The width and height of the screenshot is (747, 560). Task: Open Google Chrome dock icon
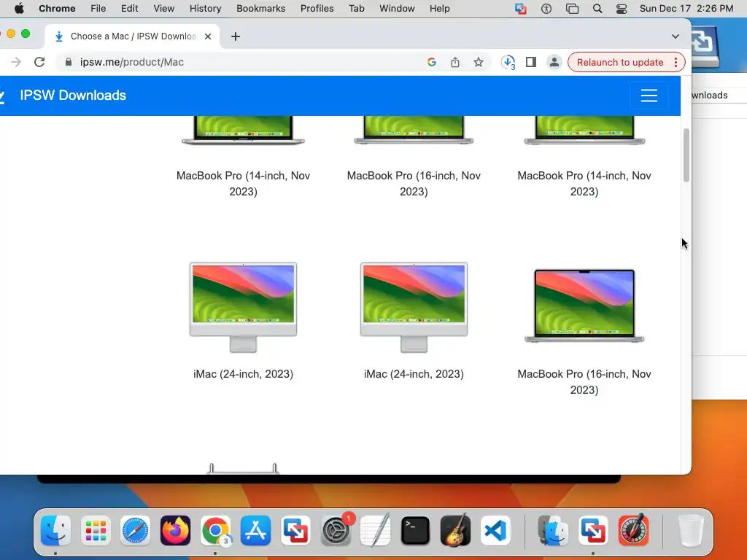tap(215, 530)
